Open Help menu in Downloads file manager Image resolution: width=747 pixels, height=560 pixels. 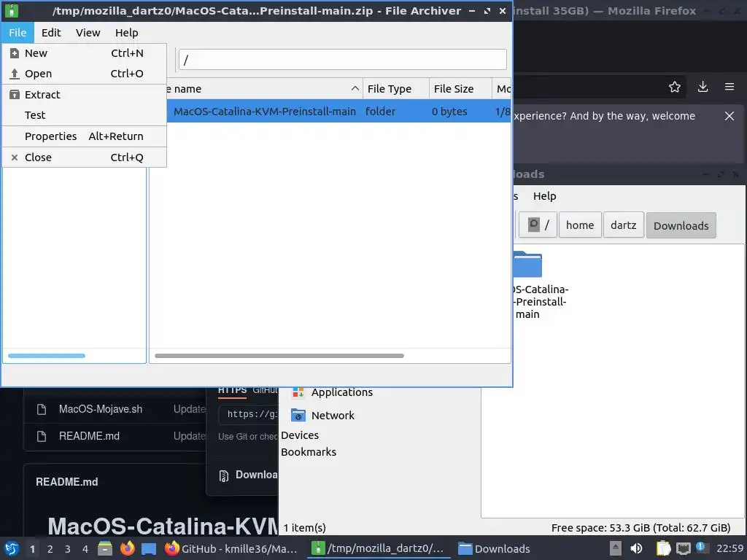[x=544, y=196]
